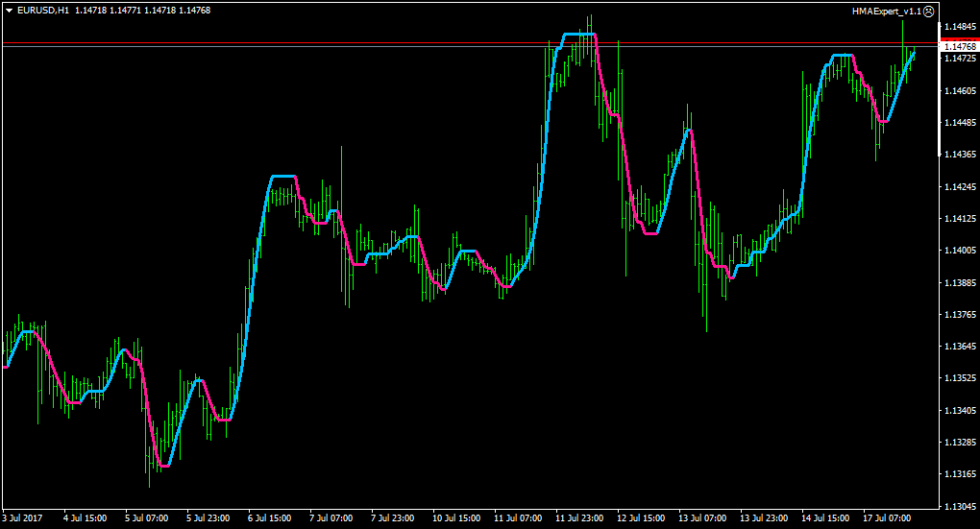Click time axis label 11 Jul 07:00
This screenshot has height=529, width=980.
pos(518,518)
